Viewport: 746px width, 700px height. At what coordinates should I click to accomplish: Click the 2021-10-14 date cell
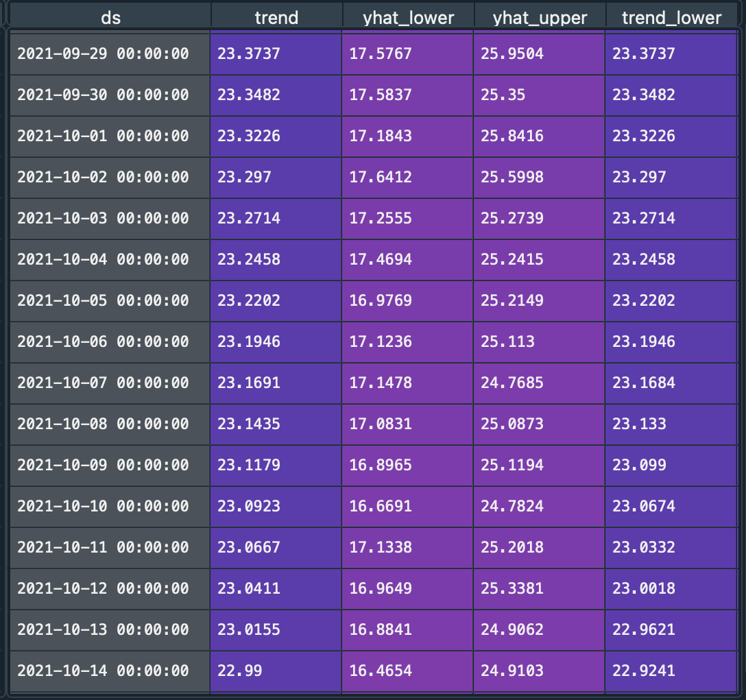pyautogui.click(x=103, y=671)
